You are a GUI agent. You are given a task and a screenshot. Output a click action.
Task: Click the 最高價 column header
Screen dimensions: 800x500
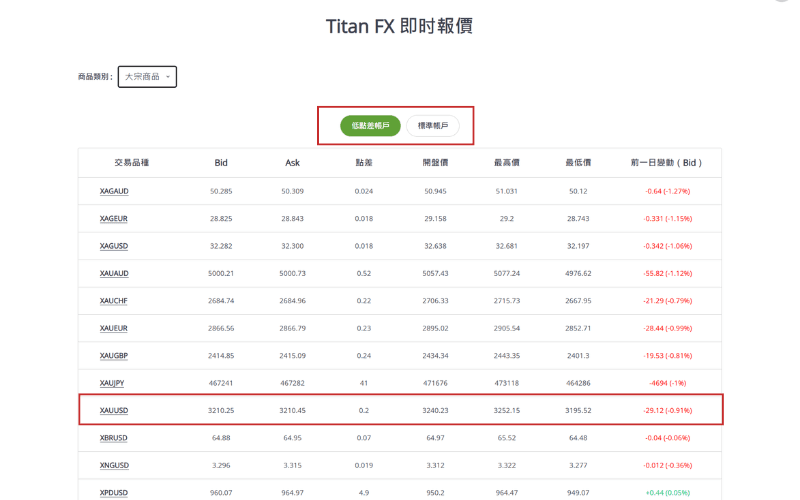point(507,163)
